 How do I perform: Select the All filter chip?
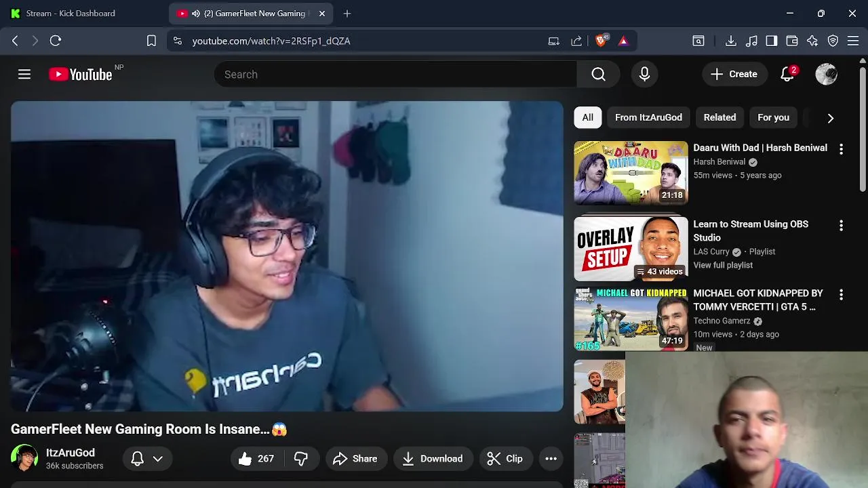[x=588, y=117]
